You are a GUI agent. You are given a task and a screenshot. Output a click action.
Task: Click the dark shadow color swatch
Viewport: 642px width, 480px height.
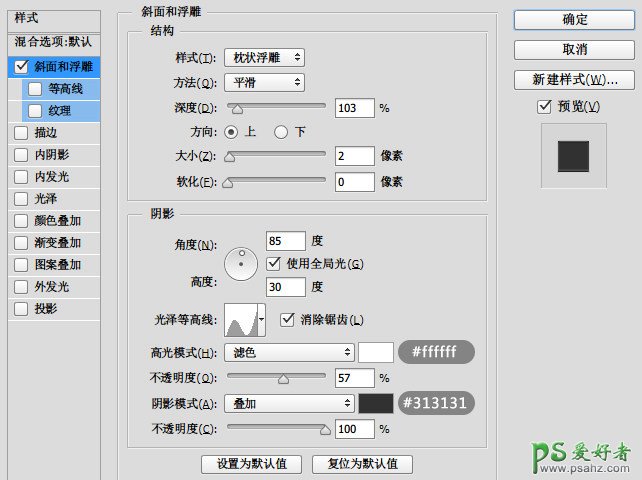click(x=376, y=402)
